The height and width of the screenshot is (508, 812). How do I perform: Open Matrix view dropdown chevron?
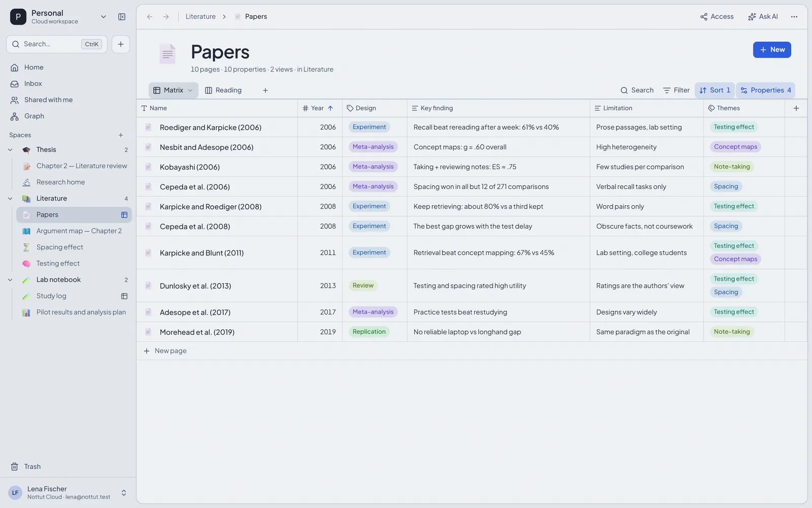pyautogui.click(x=190, y=90)
